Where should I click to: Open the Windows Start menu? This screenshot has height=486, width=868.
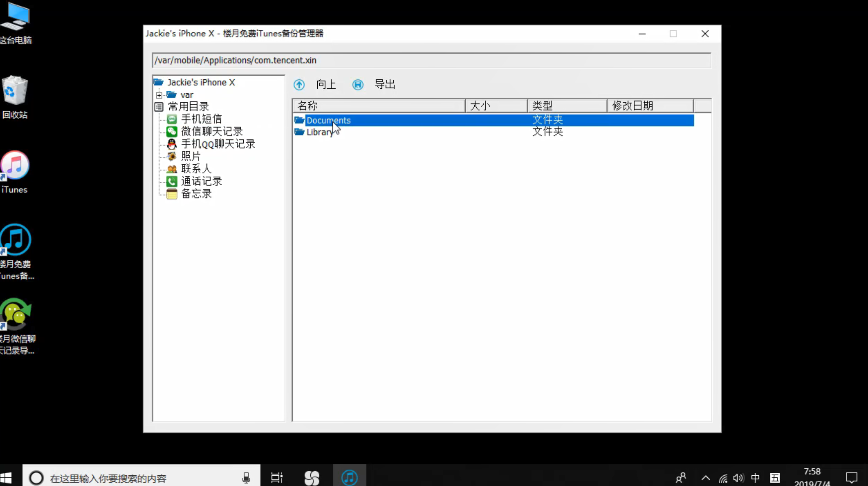(6, 478)
